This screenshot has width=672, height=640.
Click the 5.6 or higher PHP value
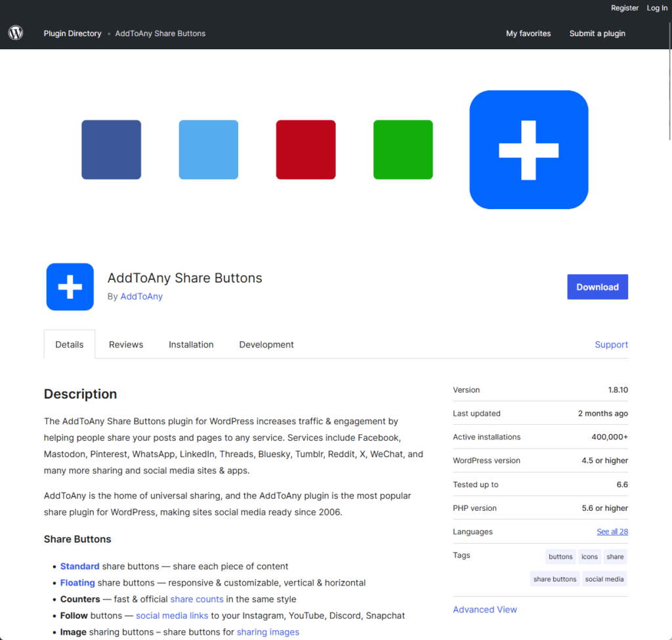click(604, 508)
